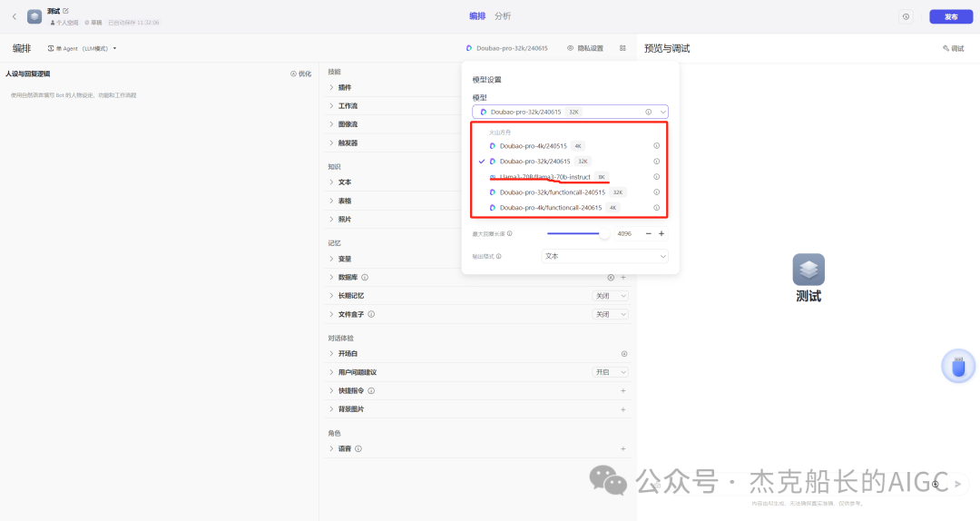Click the floating blue assistant icon
Viewport: 980px width, 521px height.
tap(958, 367)
